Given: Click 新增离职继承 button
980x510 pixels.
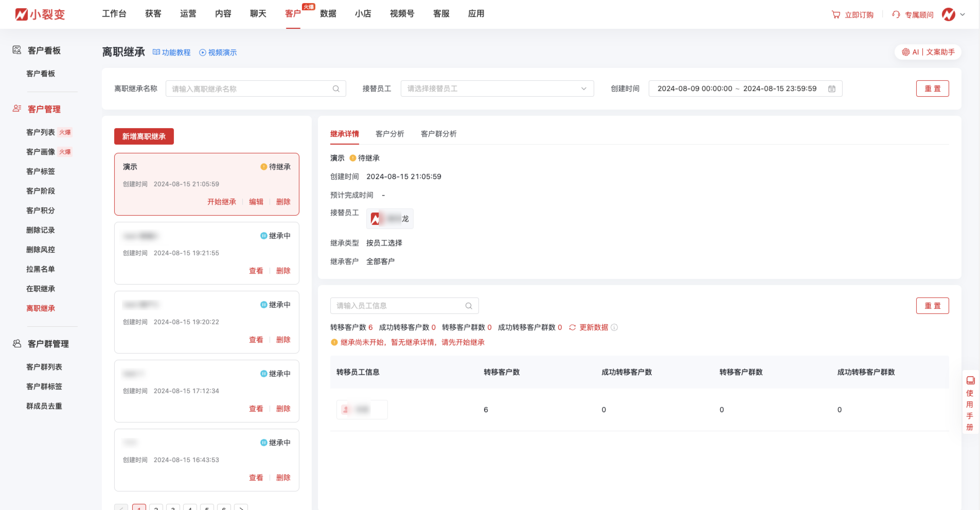Looking at the screenshot, I should click(144, 136).
